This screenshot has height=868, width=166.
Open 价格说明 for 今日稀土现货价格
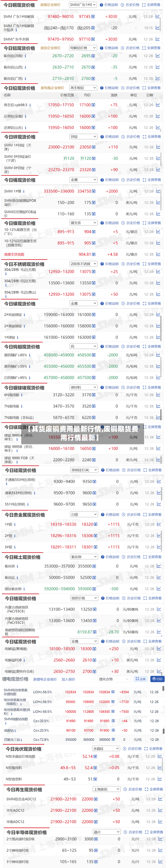(x=110, y=557)
